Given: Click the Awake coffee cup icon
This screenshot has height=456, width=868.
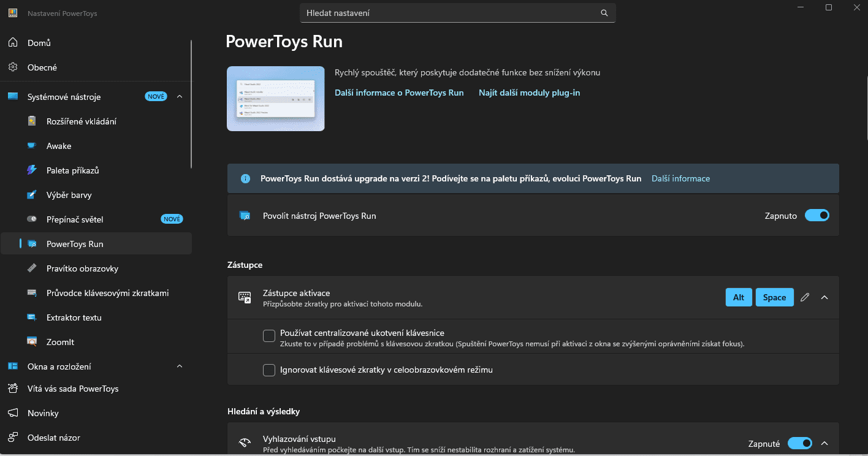Looking at the screenshot, I should coord(32,146).
